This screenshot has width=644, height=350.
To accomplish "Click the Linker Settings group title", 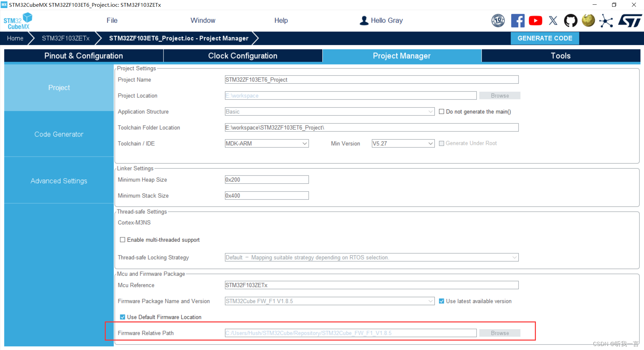I will pos(135,168).
